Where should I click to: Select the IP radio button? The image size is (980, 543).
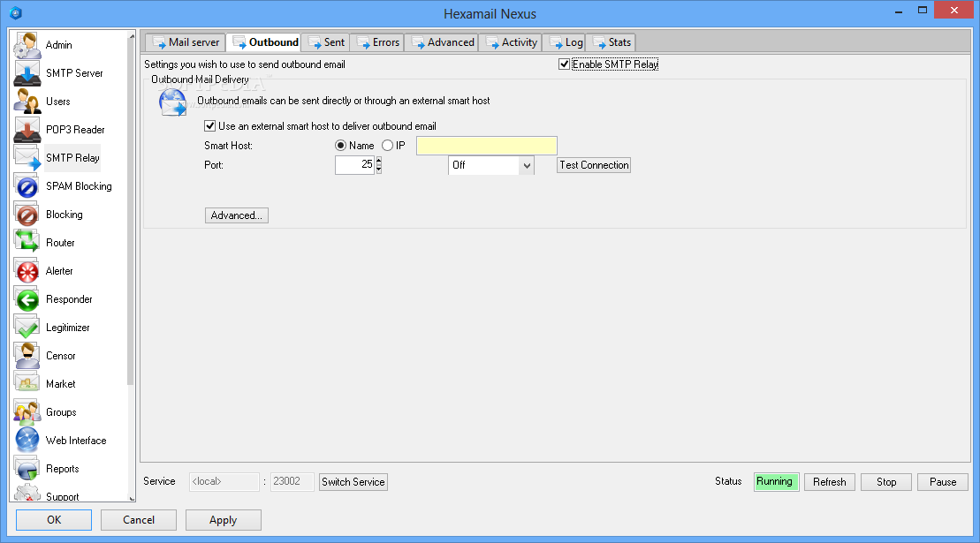pyautogui.click(x=388, y=146)
